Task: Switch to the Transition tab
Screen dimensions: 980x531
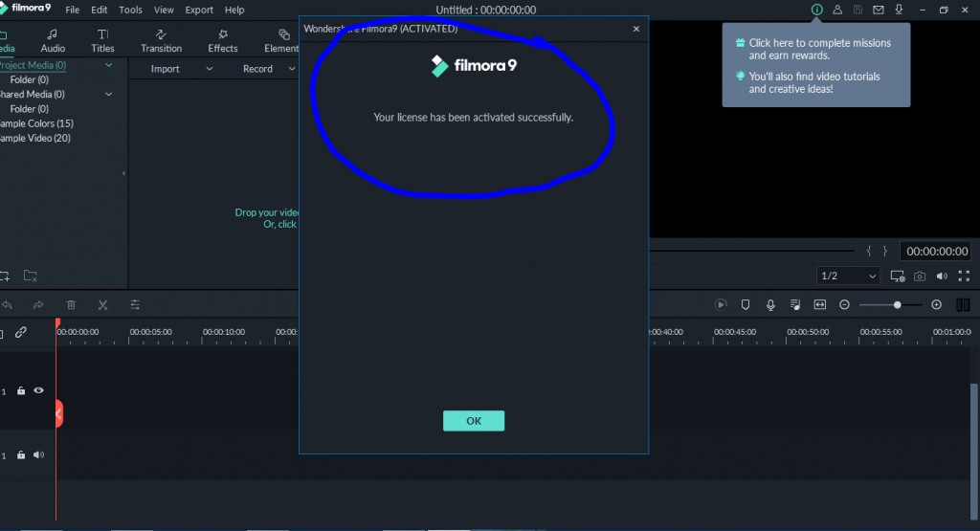Action: (x=161, y=40)
